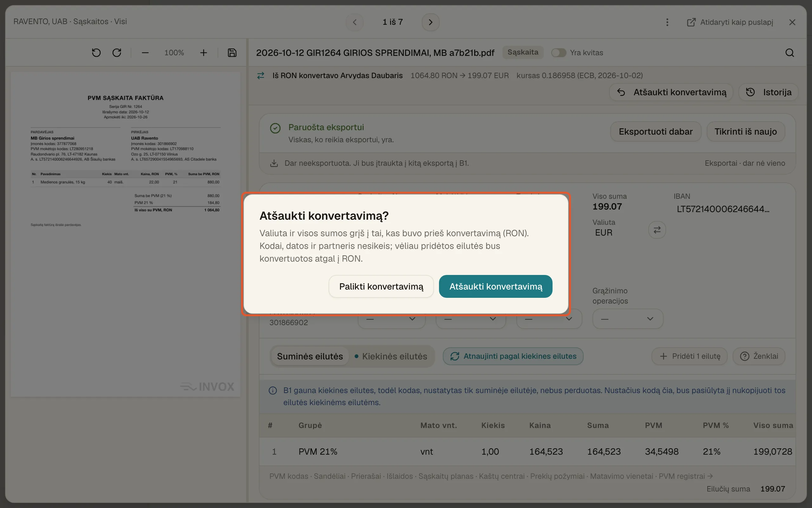Open the three-dot more options menu
Screen dimensions: 812x508
[667, 22]
